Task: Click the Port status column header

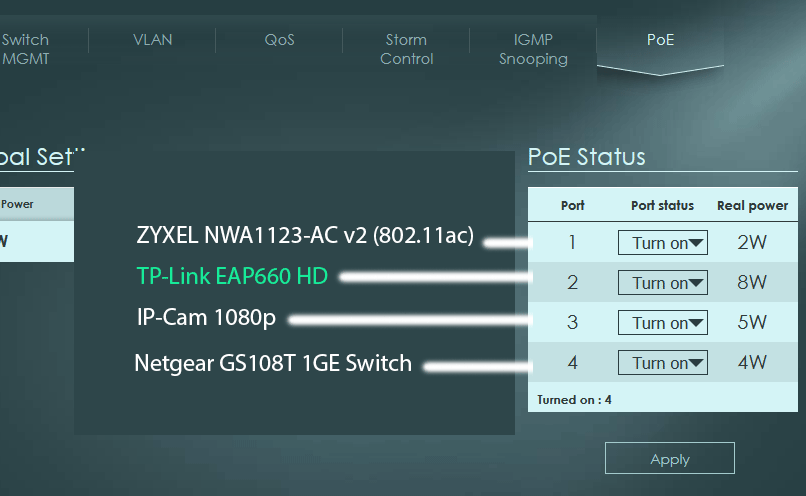Action: coord(662,205)
